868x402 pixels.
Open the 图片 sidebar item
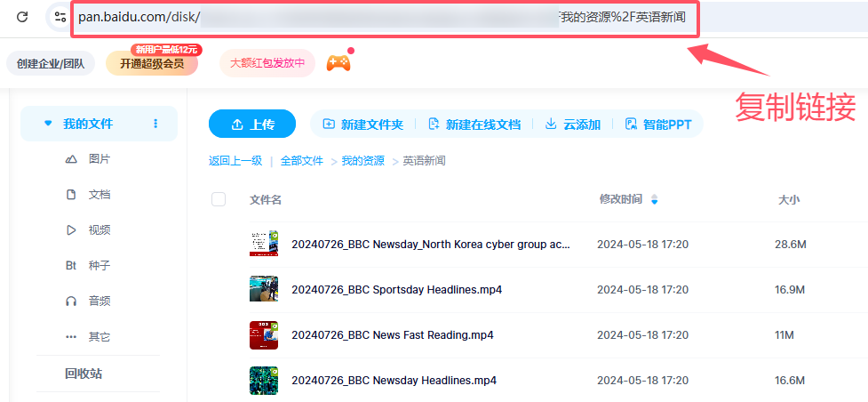[x=100, y=159]
